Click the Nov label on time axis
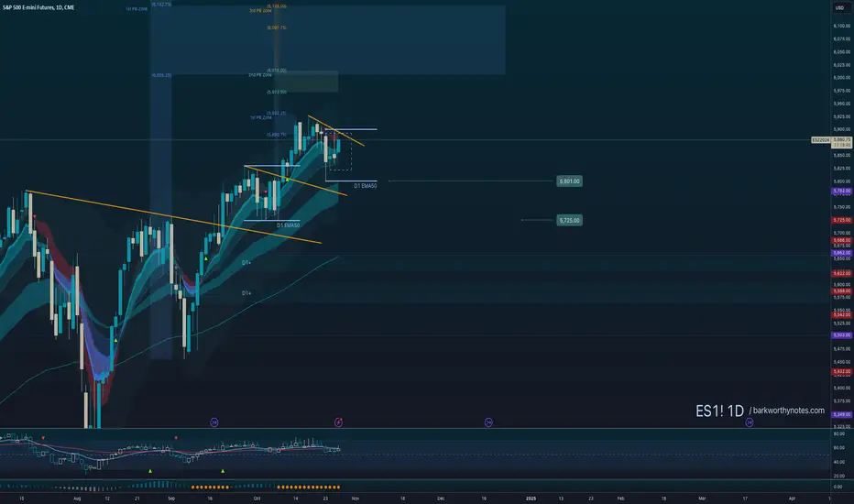The image size is (854, 504). click(356, 498)
